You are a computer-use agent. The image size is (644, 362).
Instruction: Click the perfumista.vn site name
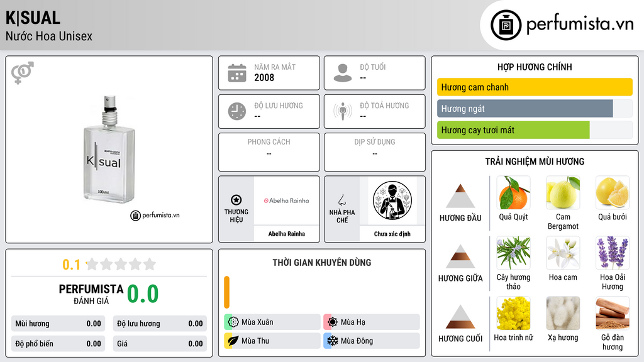pyautogui.click(x=580, y=24)
